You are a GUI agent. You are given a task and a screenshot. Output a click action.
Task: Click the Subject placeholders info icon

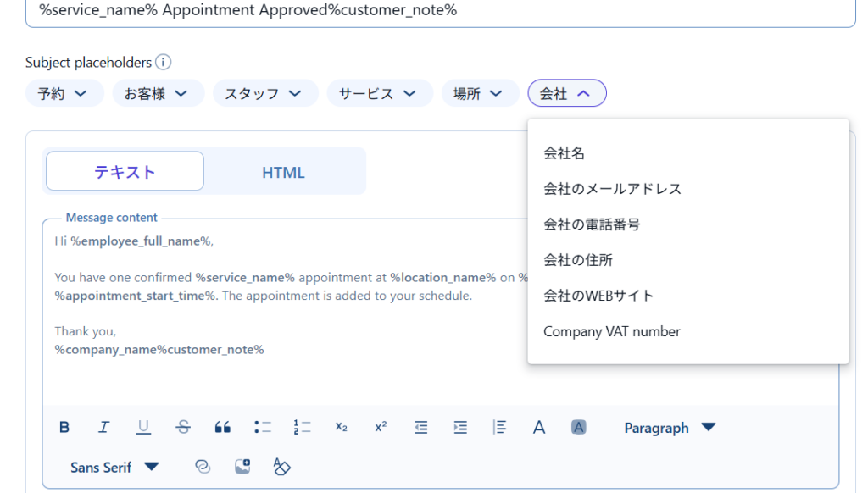pos(164,63)
